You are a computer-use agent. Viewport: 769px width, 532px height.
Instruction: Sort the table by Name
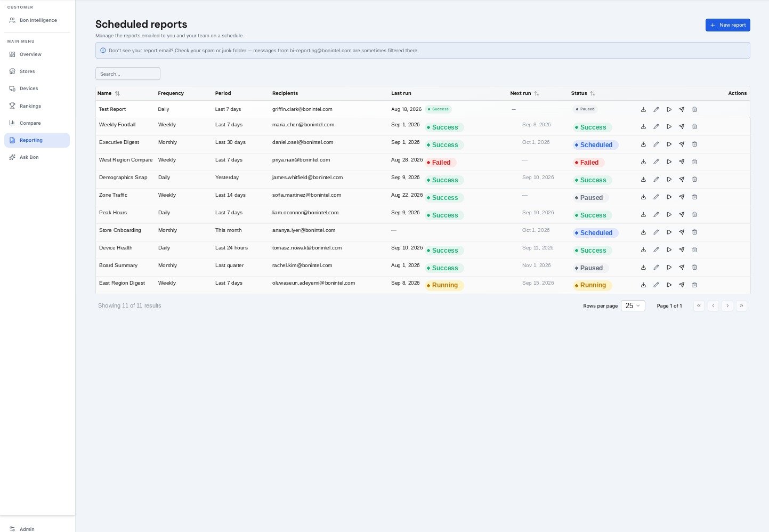click(x=109, y=93)
